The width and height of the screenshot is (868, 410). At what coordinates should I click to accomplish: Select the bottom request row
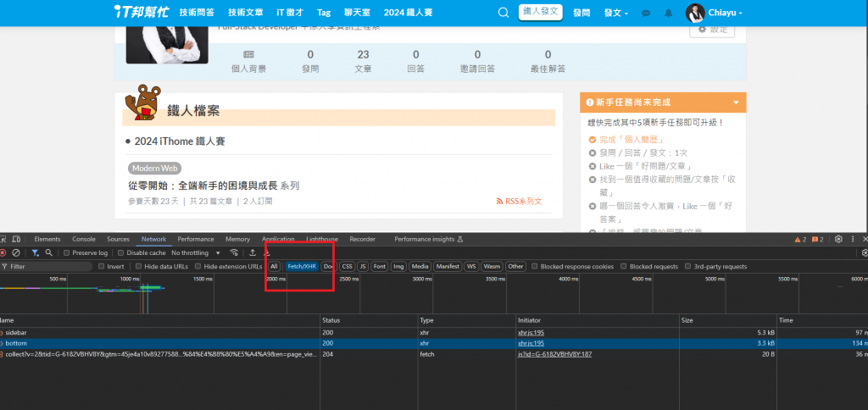point(434,343)
